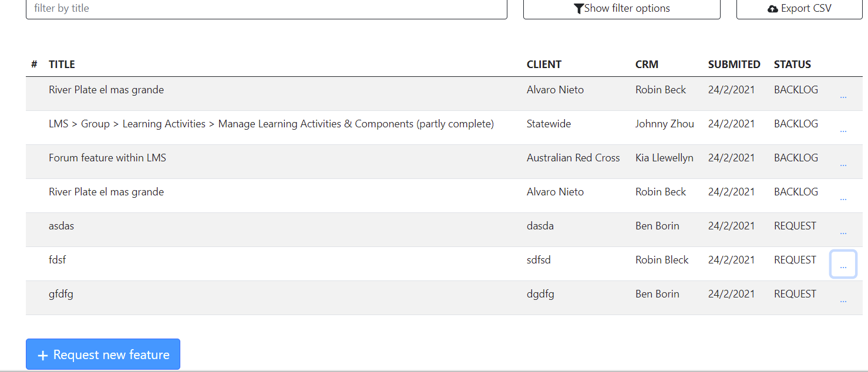Click the STATUS column header
The width and height of the screenshot is (868, 372).
(x=792, y=64)
